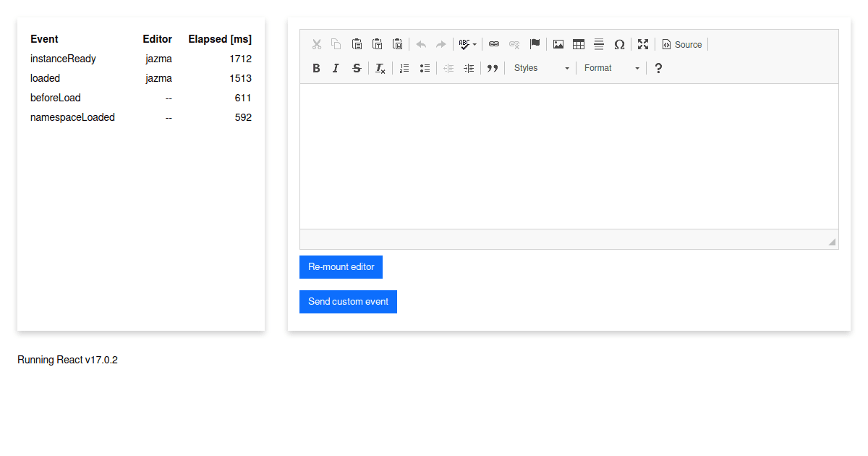The height and width of the screenshot is (456, 868).
Task: Click the Link icon to insert a hyperlink
Action: (x=493, y=43)
